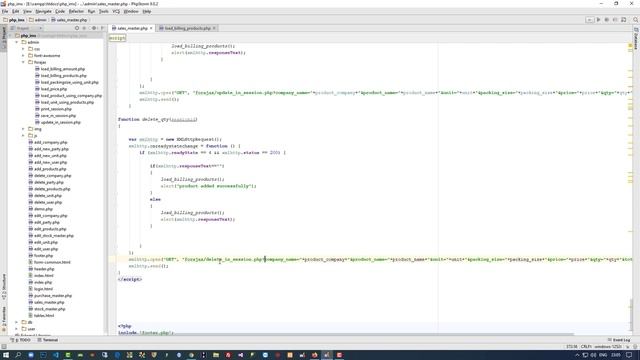Switch to load_billing_products.php editor tab
The image size is (640, 360).
[x=187, y=28]
